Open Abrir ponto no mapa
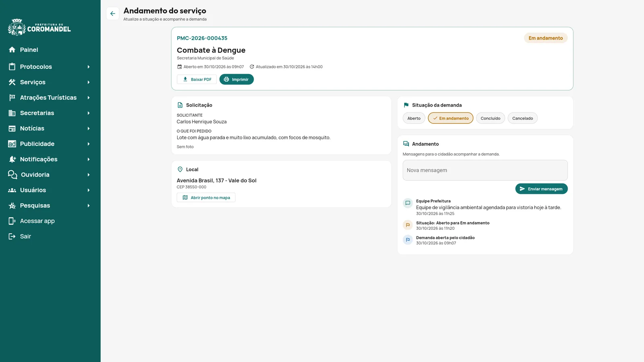This screenshot has width=644, height=362. (x=206, y=197)
